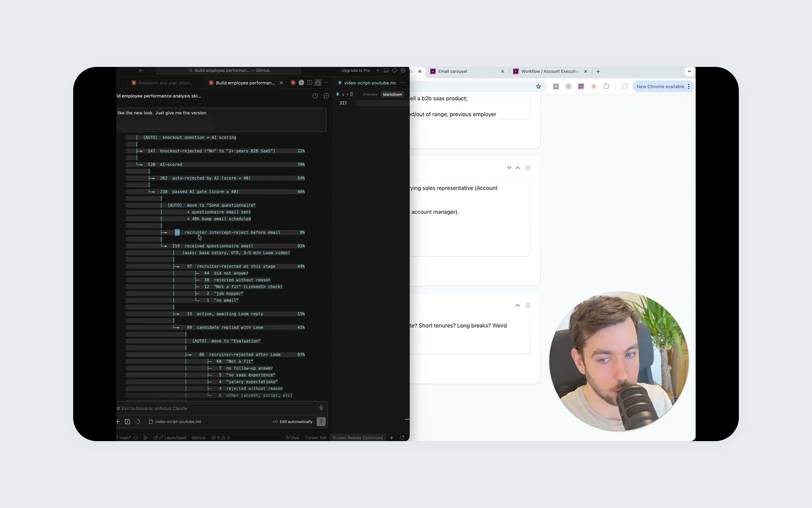This screenshot has height=508, width=812.
Task: Send the prompt with the up-arrow button
Action: click(321, 422)
